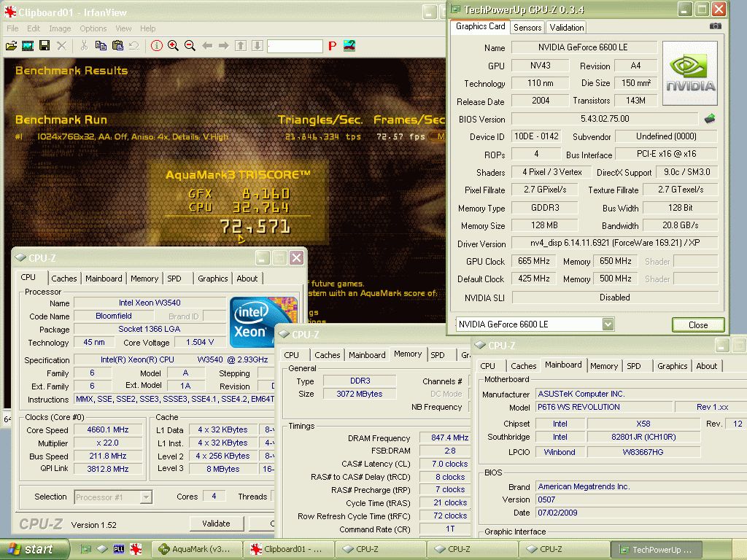Click the Core Speed value 4660.1 MHz
Screen dimensions: 747x560
pos(108,429)
